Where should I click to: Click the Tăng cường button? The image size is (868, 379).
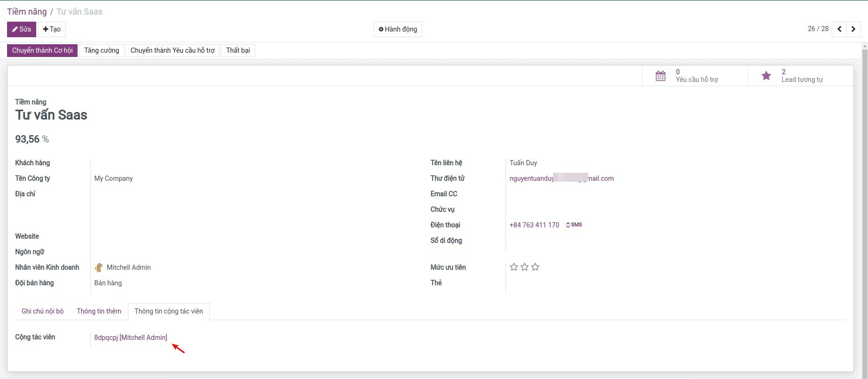102,50
